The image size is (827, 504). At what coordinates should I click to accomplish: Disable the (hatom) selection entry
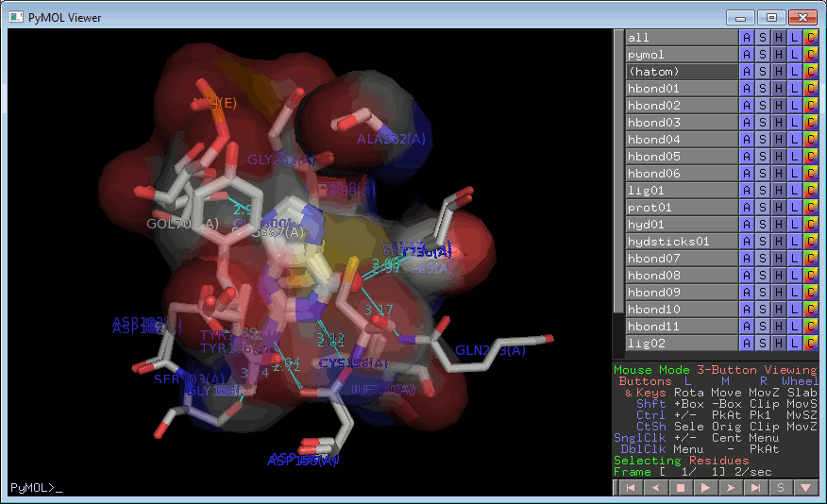[681, 72]
